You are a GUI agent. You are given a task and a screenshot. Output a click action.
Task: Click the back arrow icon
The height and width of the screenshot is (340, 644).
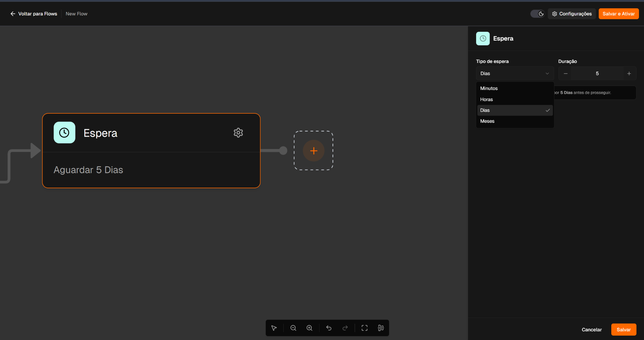pos(13,14)
